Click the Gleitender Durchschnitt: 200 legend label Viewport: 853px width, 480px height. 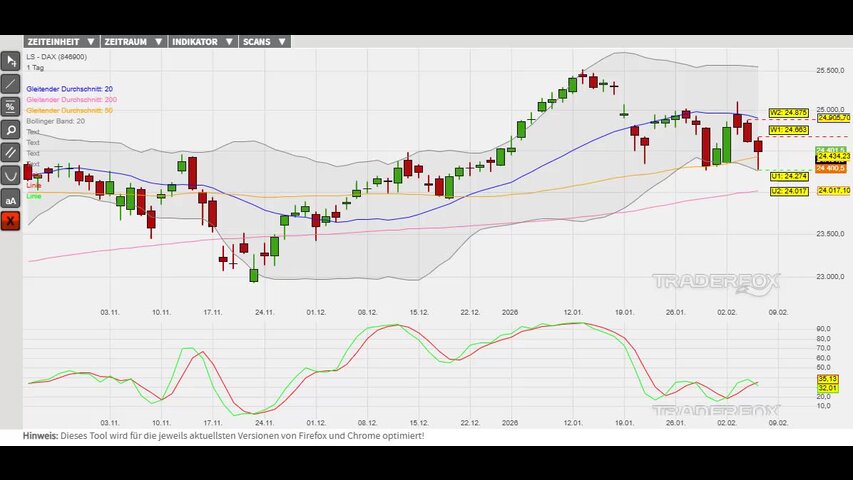(71, 100)
